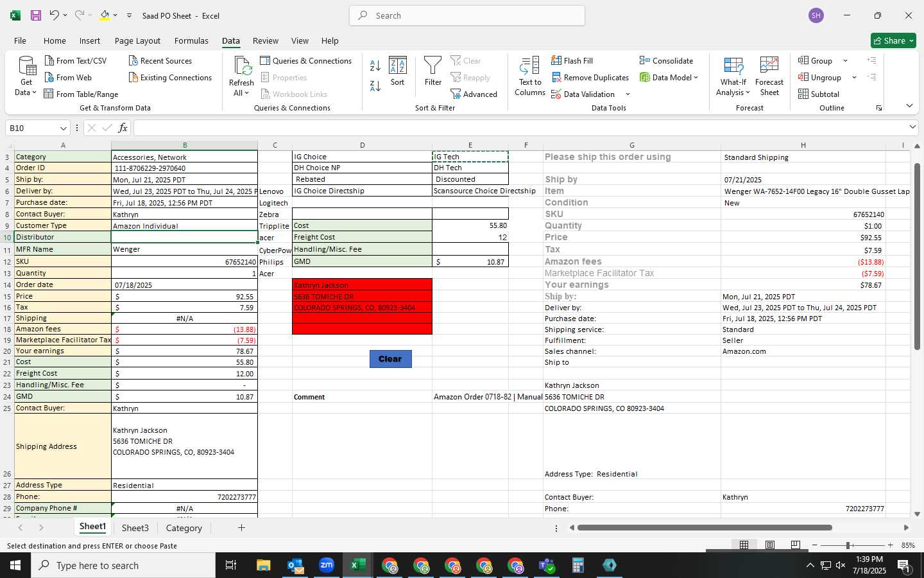Import data From Text/CSV

pyautogui.click(x=75, y=60)
